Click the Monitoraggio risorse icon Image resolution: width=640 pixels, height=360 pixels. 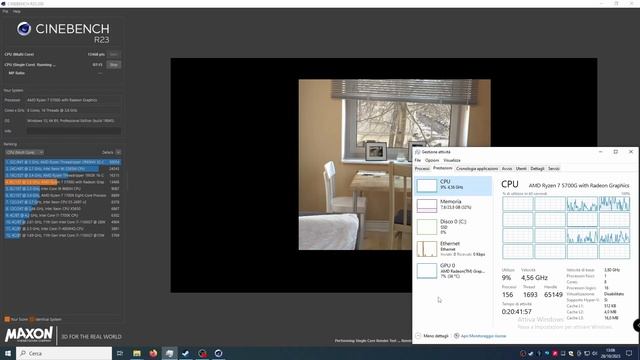click(x=456, y=336)
